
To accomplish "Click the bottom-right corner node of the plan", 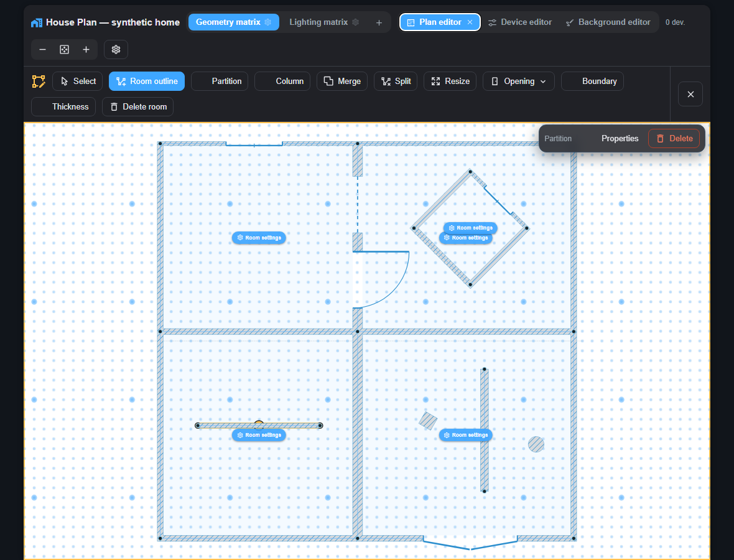I will pos(574,538).
